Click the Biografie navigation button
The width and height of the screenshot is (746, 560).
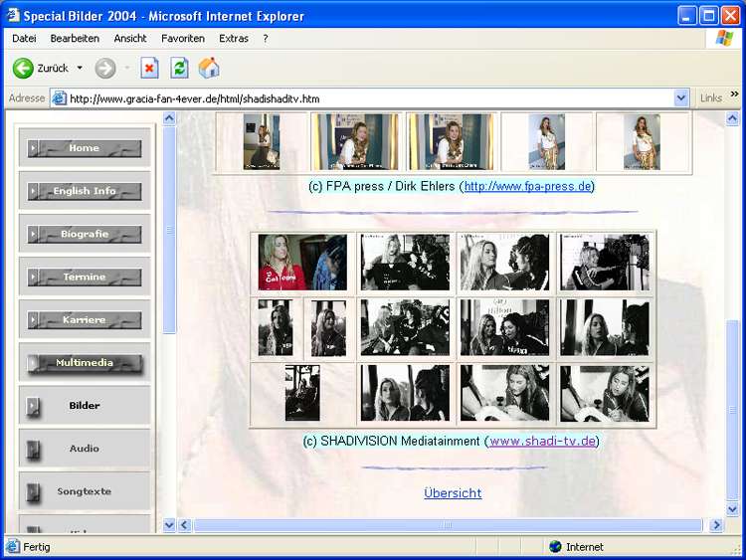(x=85, y=234)
